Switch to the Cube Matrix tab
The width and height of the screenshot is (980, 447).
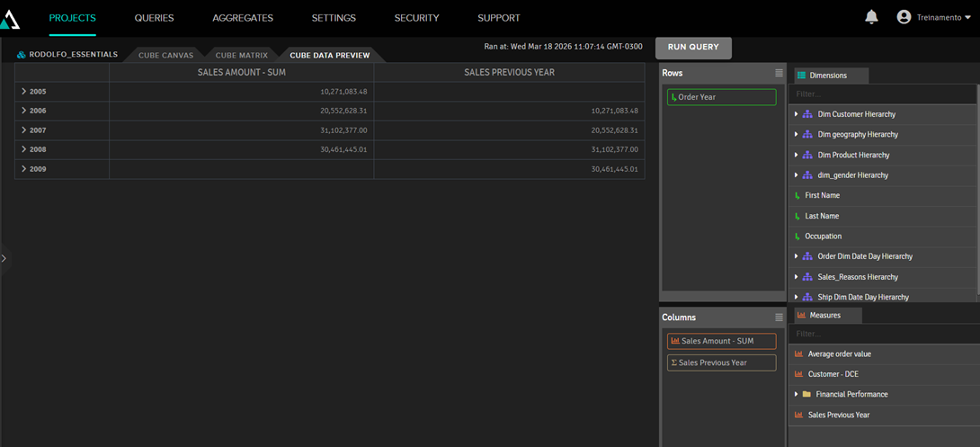(x=241, y=55)
